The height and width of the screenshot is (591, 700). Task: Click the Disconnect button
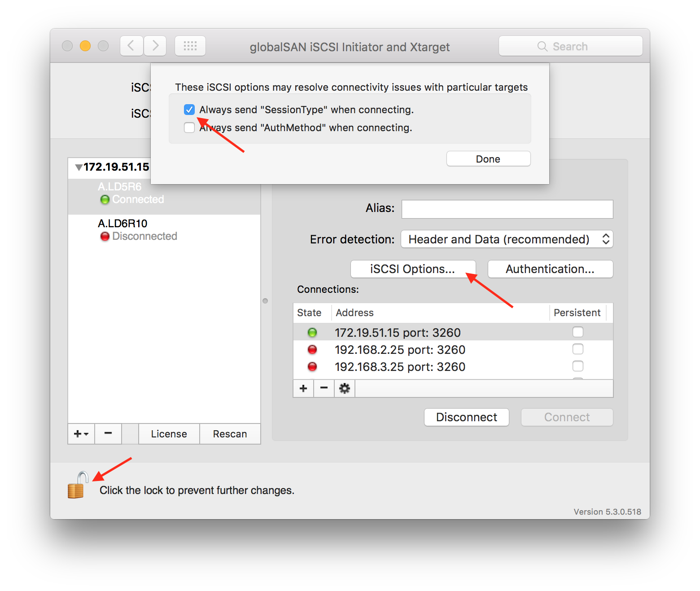[x=467, y=417]
